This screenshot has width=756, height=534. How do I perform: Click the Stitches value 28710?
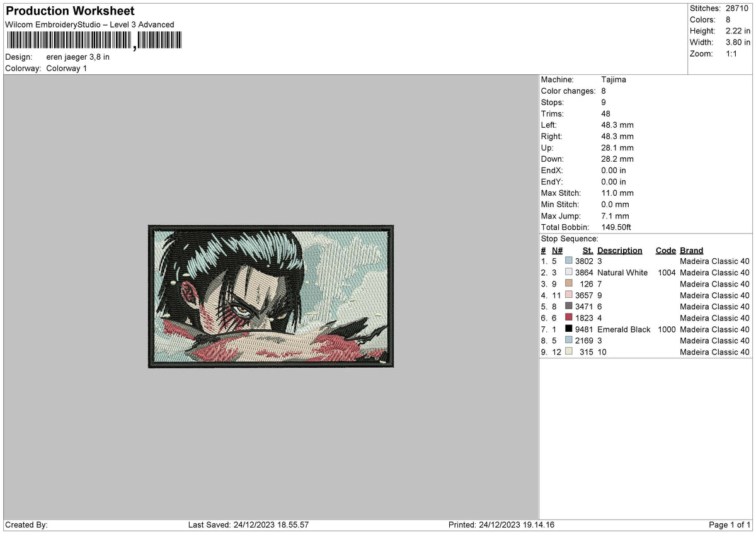pyautogui.click(x=738, y=8)
